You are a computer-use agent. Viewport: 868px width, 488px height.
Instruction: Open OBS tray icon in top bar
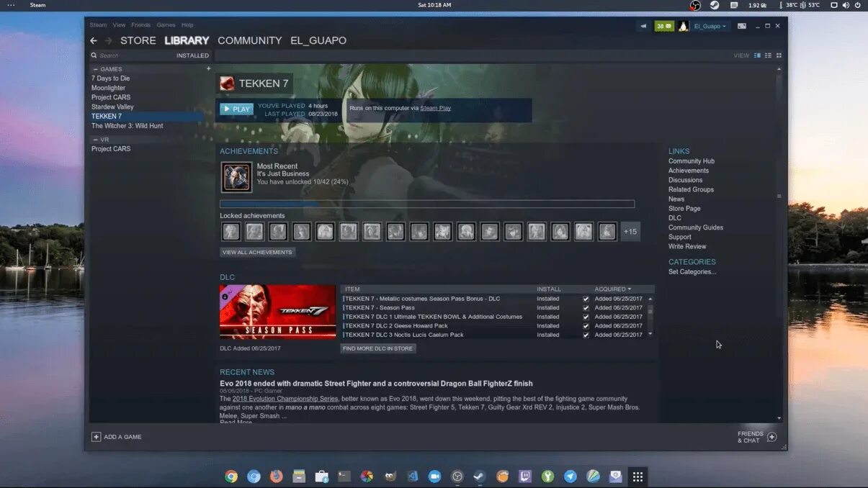(x=695, y=5)
